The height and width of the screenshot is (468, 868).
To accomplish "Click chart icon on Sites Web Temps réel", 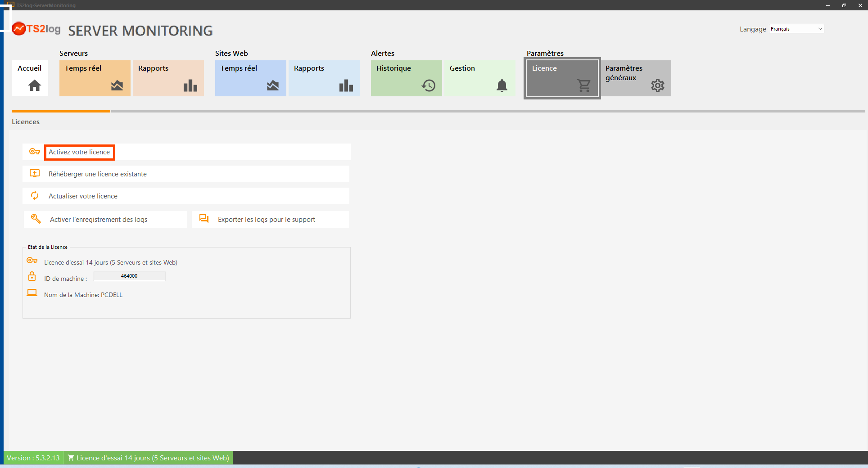I will (273, 85).
